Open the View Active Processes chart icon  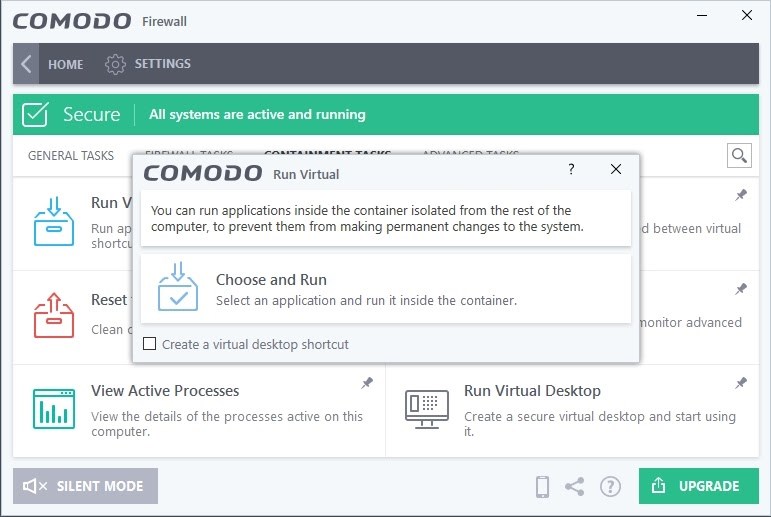(x=54, y=409)
